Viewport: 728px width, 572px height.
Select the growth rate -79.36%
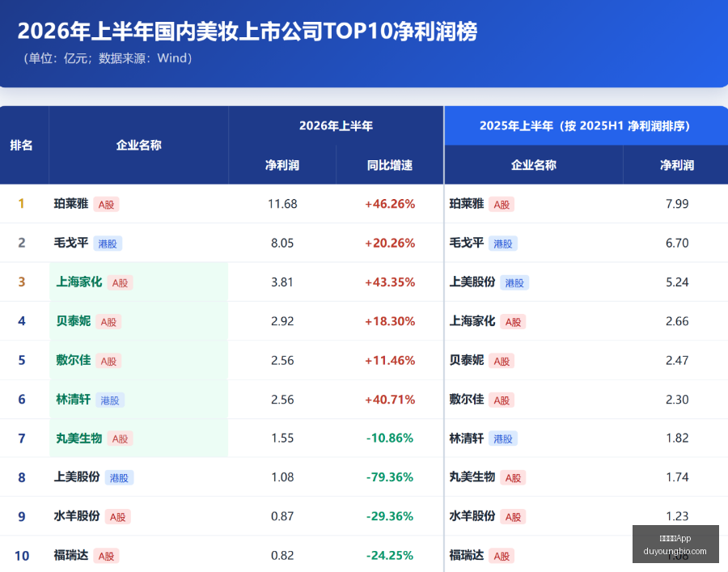[x=390, y=477]
